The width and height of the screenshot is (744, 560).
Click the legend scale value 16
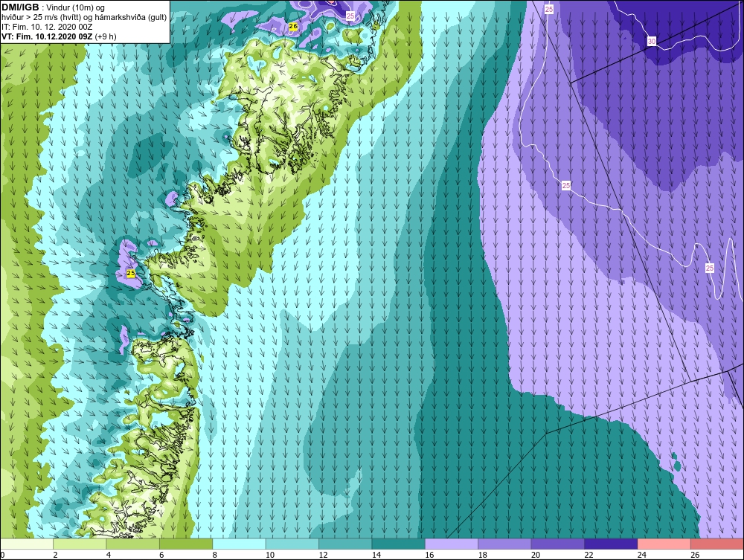coord(429,555)
